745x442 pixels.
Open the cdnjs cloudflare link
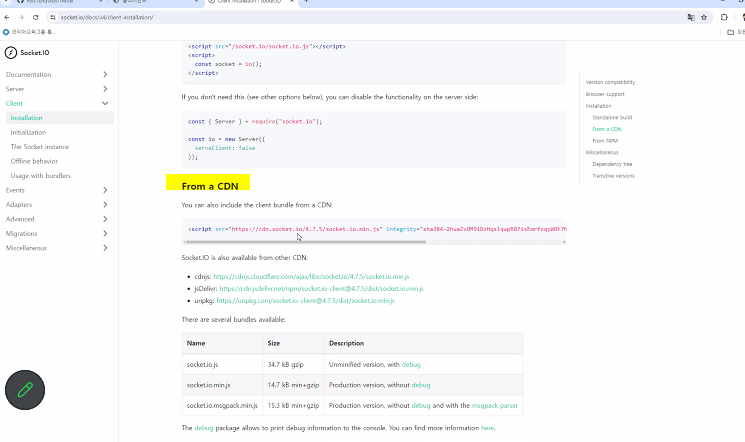point(311,277)
